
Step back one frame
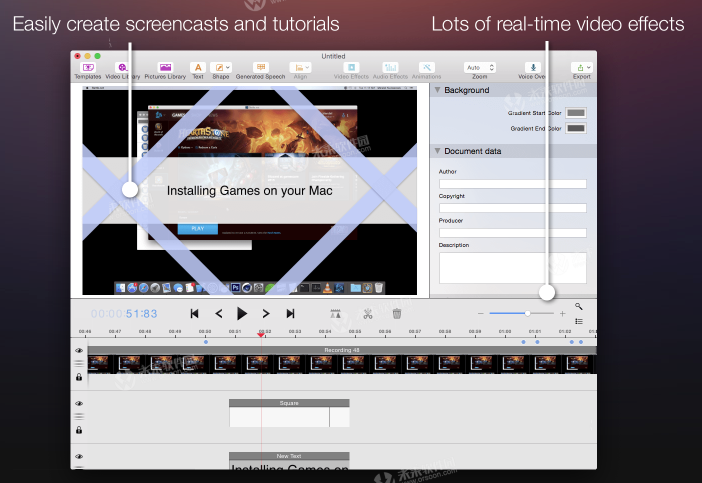coord(219,314)
